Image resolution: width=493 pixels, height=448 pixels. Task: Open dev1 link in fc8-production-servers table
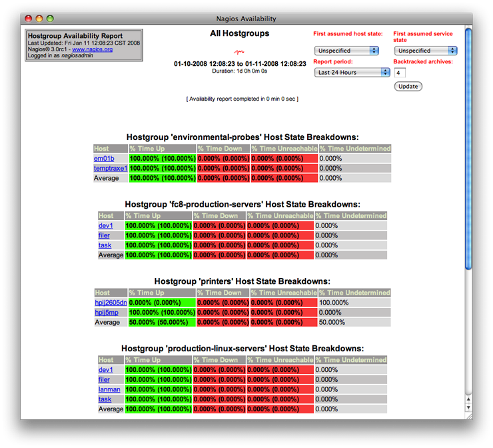pos(106,225)
